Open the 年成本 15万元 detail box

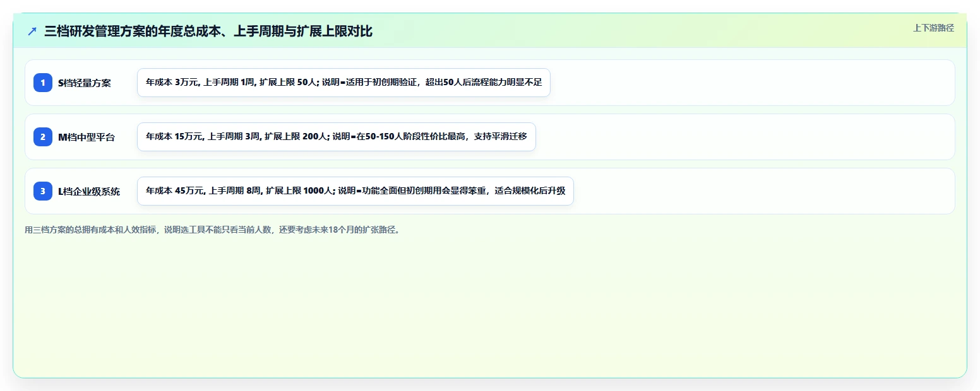[337, 137]
